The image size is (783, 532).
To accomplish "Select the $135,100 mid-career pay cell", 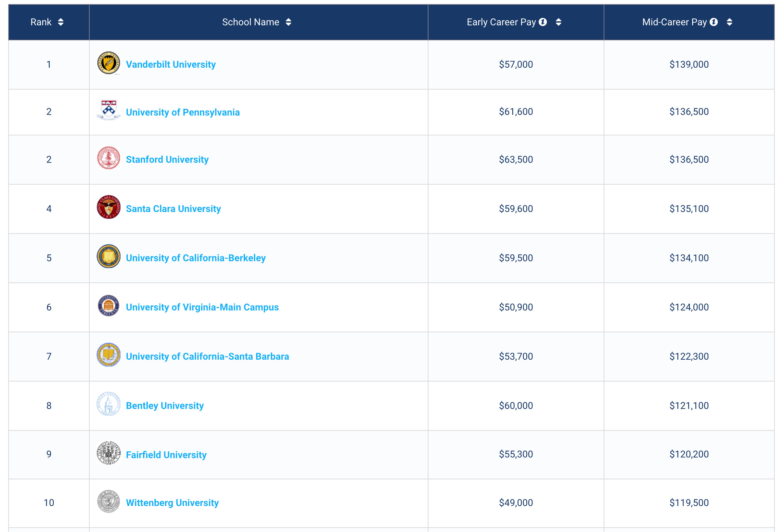I will [689, 209].
